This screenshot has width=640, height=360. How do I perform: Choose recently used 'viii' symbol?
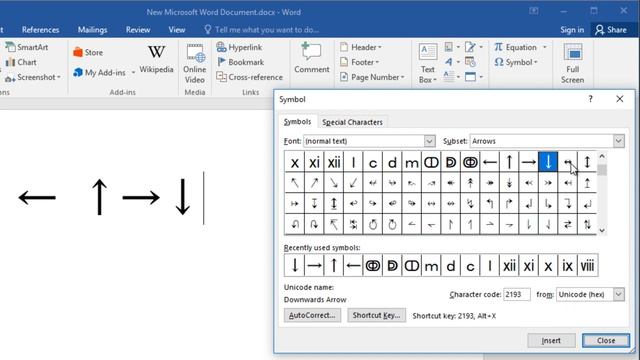coord(587,266)
